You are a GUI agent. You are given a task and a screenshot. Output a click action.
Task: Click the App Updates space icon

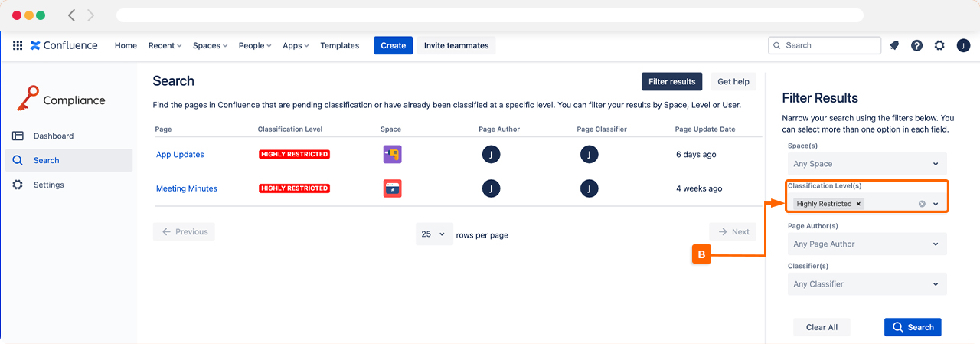pos(392,155)
